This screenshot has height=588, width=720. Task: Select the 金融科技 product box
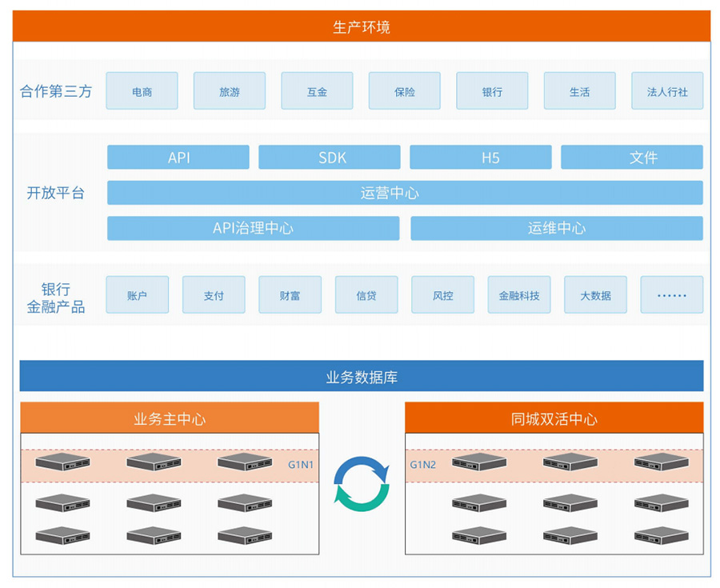[519, 294]
